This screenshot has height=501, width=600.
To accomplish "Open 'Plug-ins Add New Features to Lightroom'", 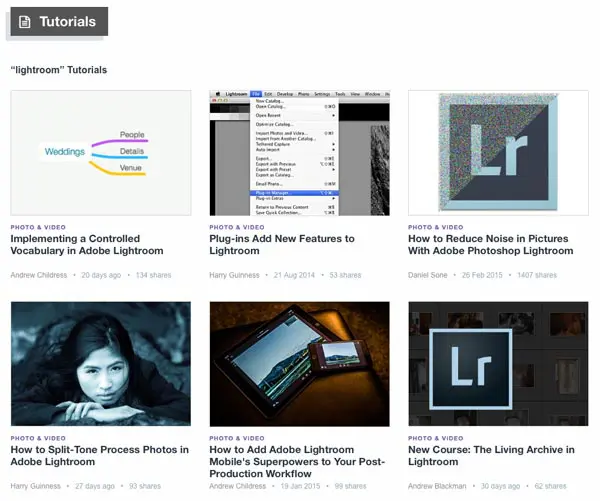I will click(x=282, y=245).
